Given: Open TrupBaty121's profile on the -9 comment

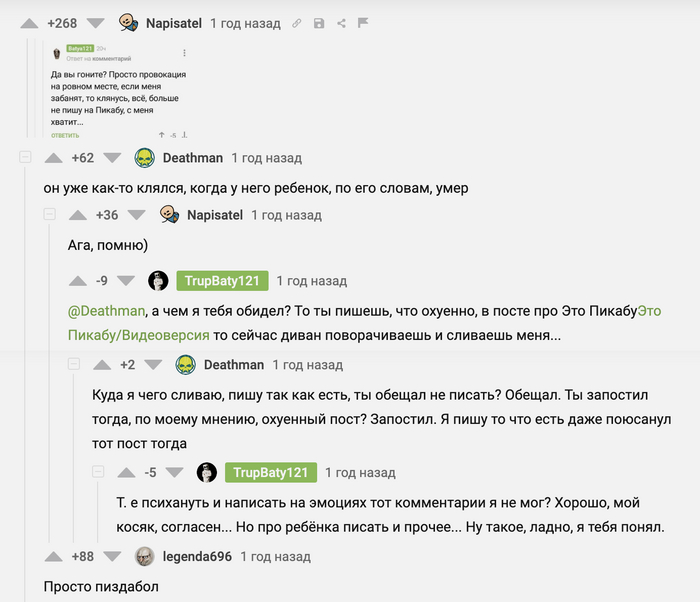Looking at the screenshot, I should click(x=221, y=281).
